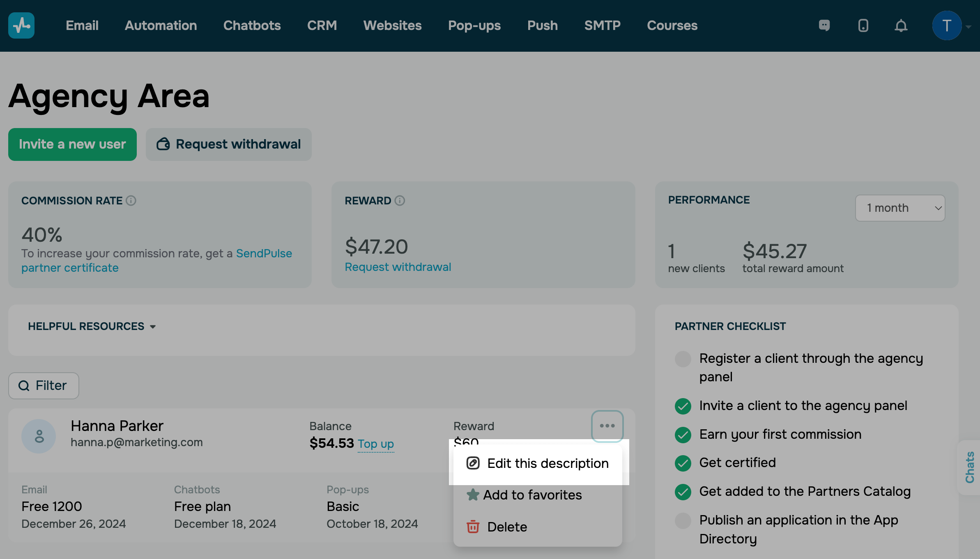Image resolution: width=980 pixels, height=559 pixels.
Task: Click Hanna Parker's avatar icon
Action: [39, 436]
